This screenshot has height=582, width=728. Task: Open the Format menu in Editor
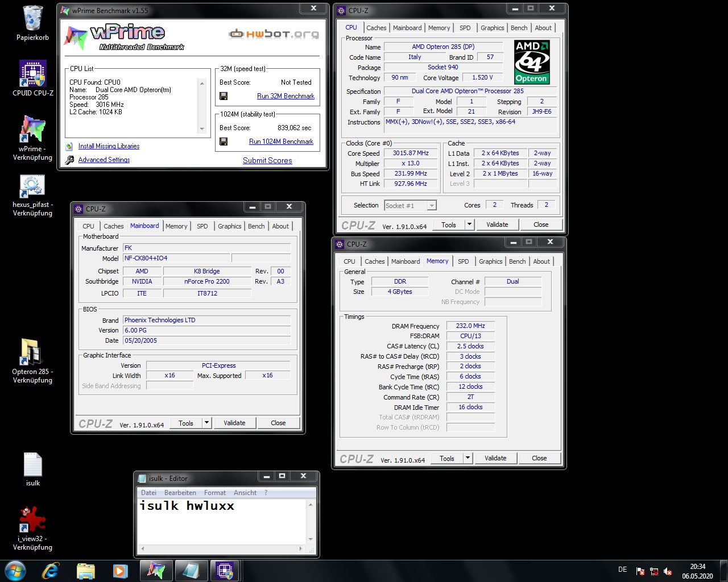[214, 493]
